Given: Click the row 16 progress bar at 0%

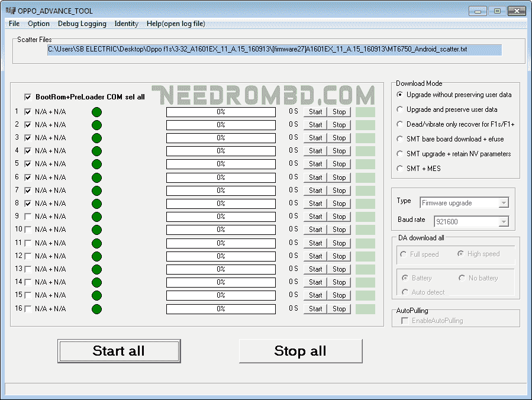Looking at the screenshot, I should click(221, 309).
